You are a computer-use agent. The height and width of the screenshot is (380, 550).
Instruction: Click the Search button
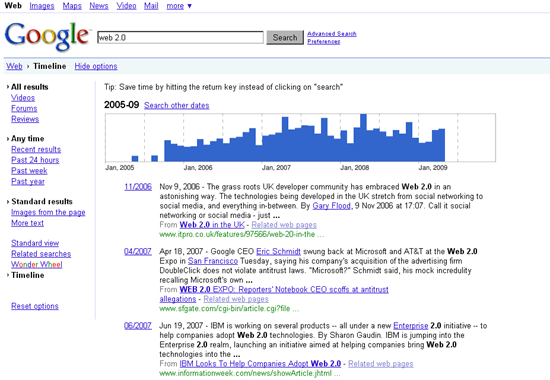coord(285,38)
